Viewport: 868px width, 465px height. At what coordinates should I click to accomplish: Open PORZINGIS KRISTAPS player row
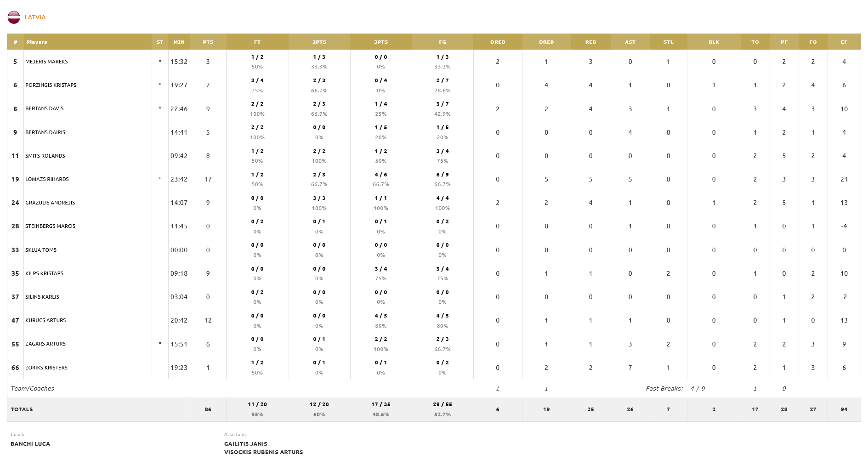pyautogui.click(x=51, y=85)
